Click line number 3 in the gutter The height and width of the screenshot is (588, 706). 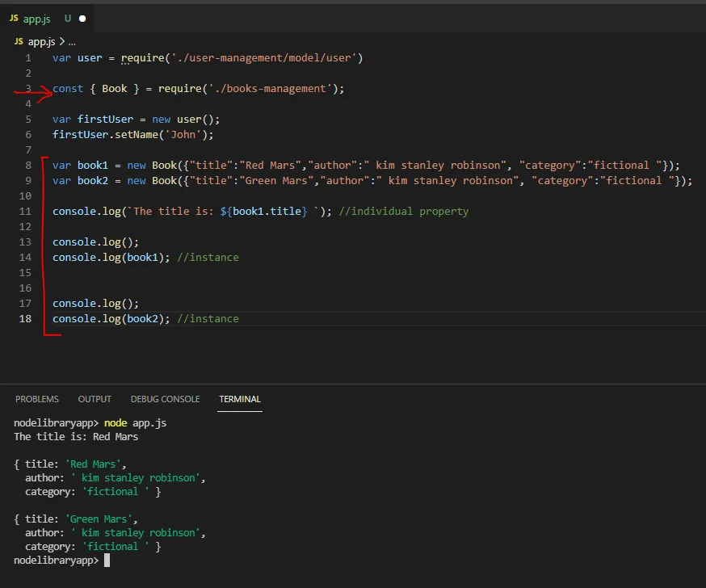[x=28, y=89]
